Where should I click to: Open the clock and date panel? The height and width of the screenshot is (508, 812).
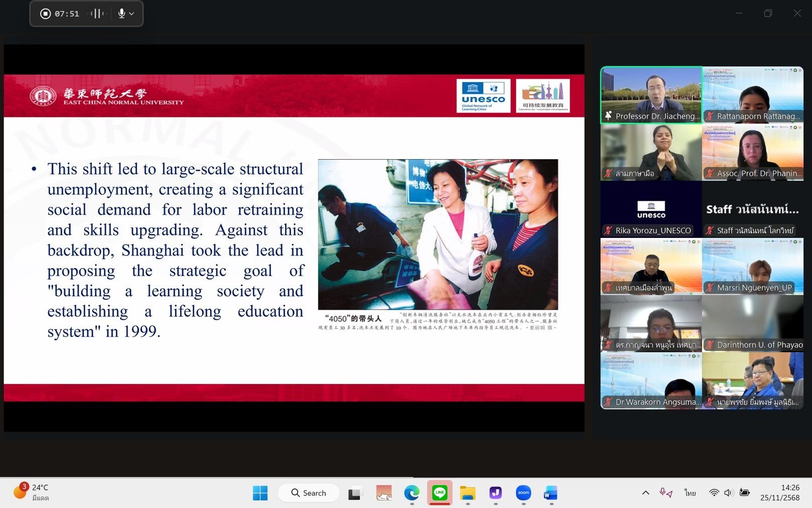779,492
